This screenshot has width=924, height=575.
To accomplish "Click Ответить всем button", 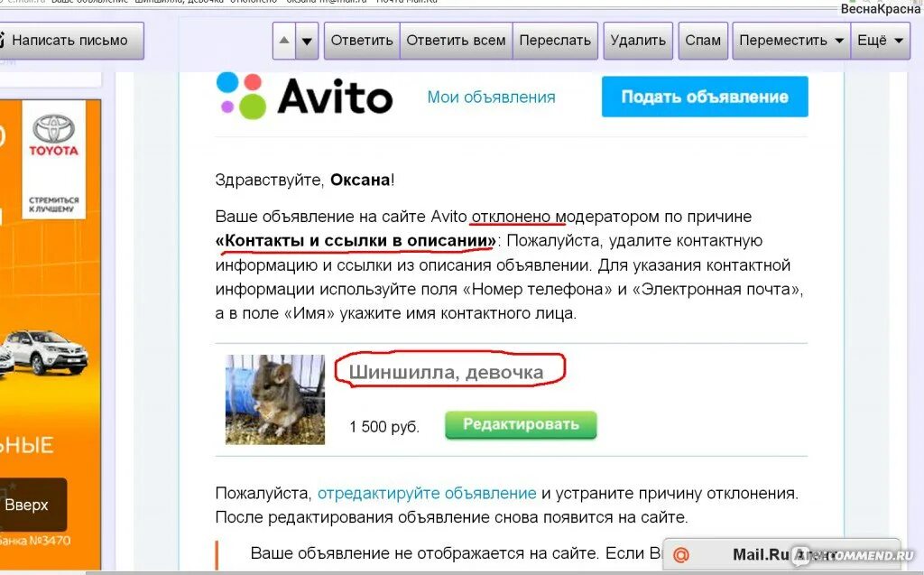I will click(456, 41).
